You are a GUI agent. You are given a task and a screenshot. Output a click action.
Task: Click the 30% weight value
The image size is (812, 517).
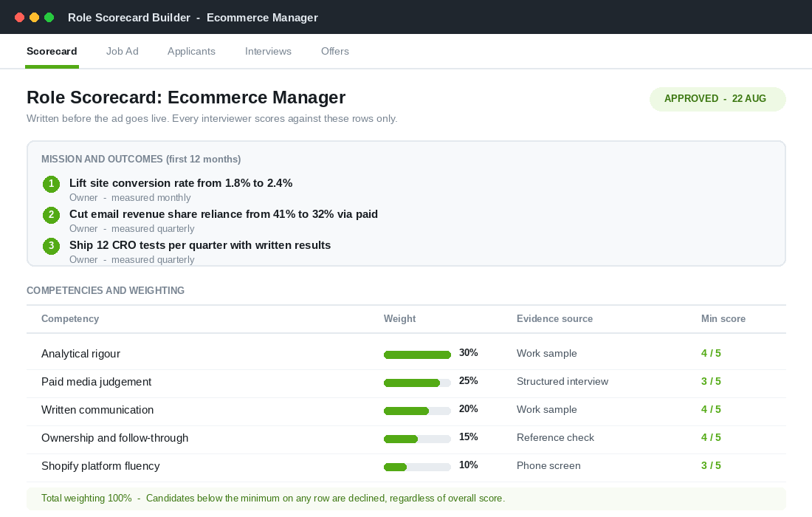coord(468,353)
